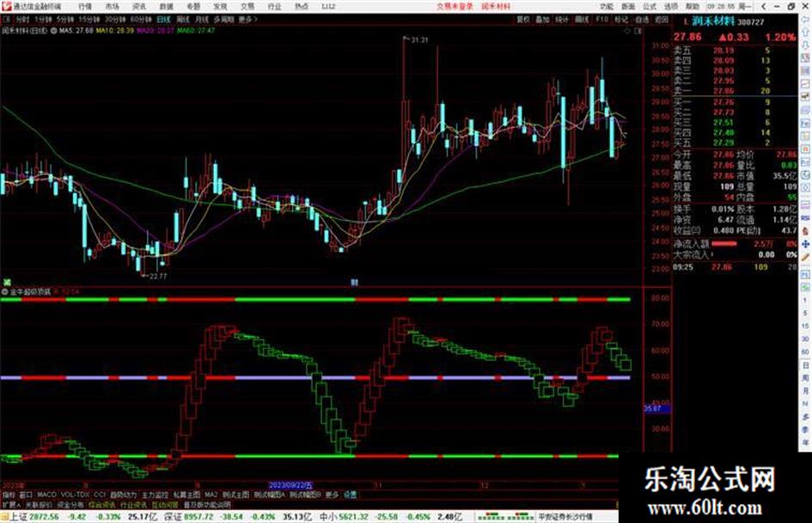Select the 主力监控 indicator tab
The height and width of the screenshot is (523, 812).
coord(155,495)
